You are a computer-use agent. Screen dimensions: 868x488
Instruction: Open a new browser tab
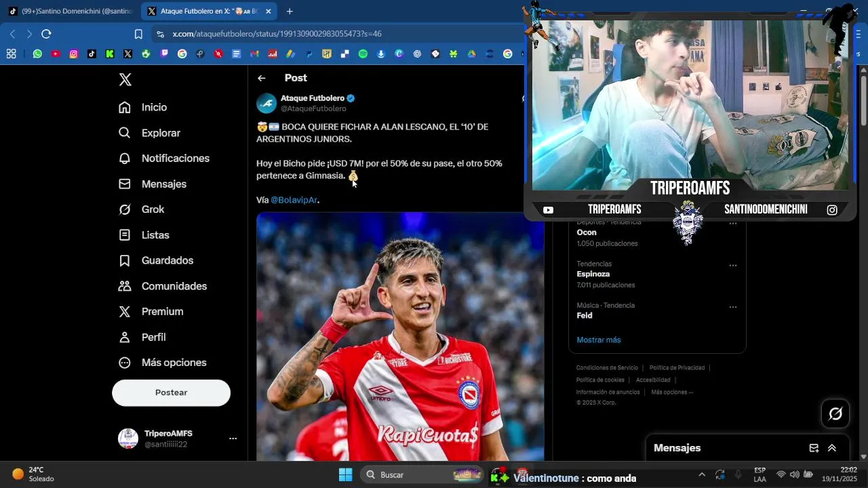[290, 12]
